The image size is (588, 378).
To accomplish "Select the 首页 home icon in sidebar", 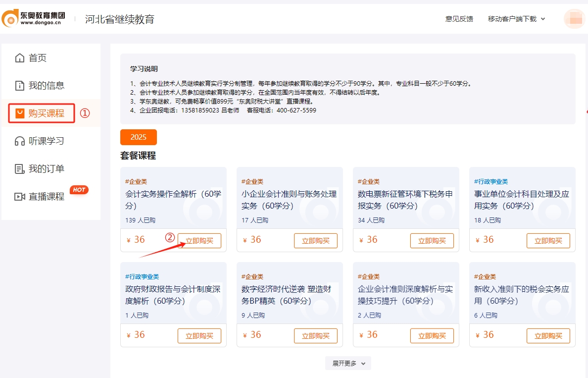I will pos(19,57).
